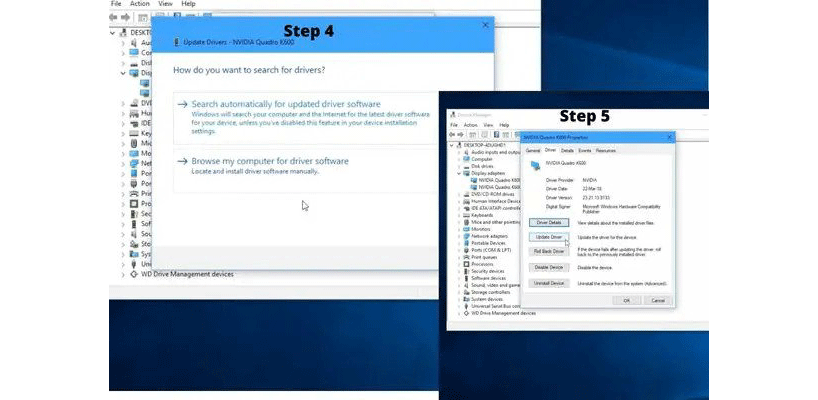The width and height of the screenshot is (818, 400).
Task: Open the Resources tab in Properties dialog
Action: 606,150
